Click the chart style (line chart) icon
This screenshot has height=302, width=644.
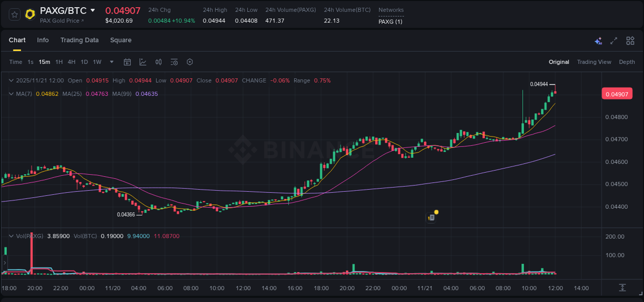(x=143, y=62)
